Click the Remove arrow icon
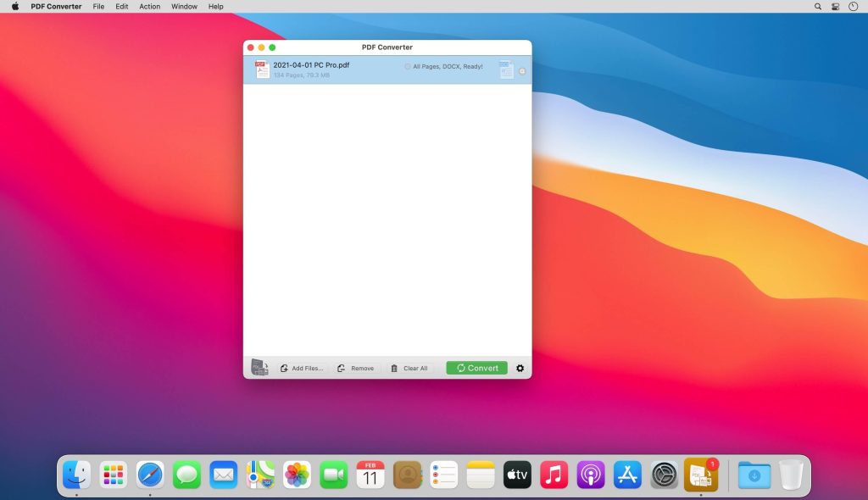This screenshot has width=868, height=500. pos(342,368)
